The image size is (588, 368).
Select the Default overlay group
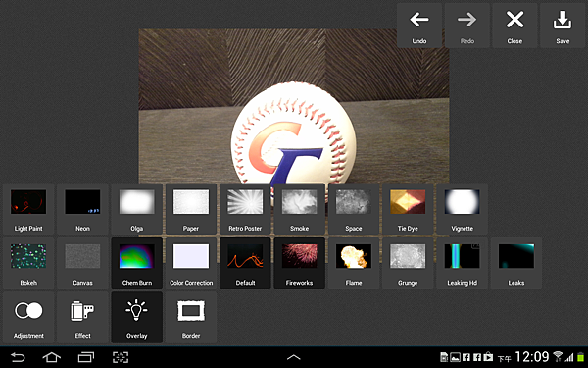click(245, 263)
